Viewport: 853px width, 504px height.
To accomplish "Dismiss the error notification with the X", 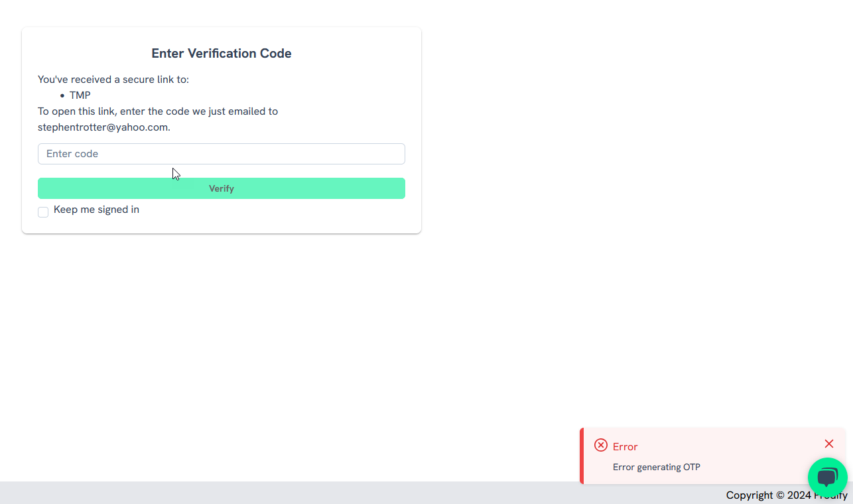I will (x=828, y=444).
